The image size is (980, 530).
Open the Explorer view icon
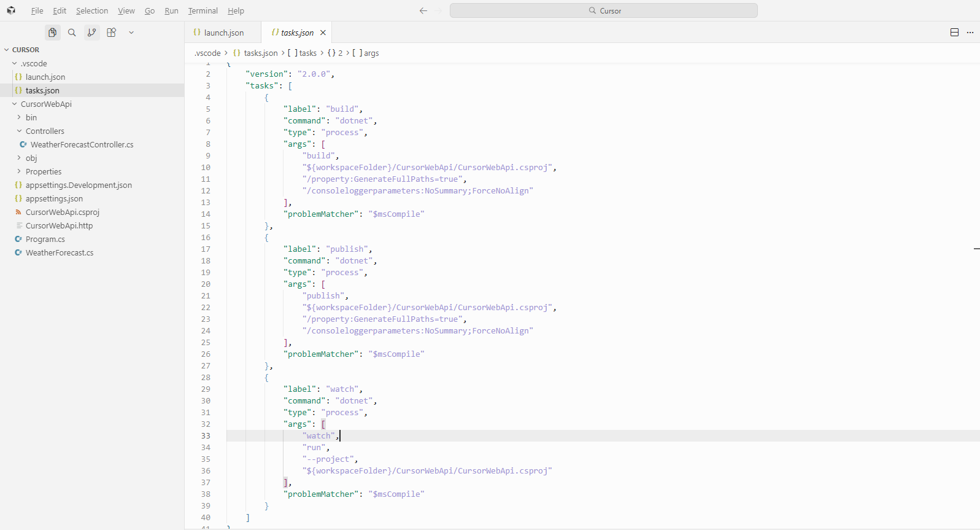click(53, 33)
